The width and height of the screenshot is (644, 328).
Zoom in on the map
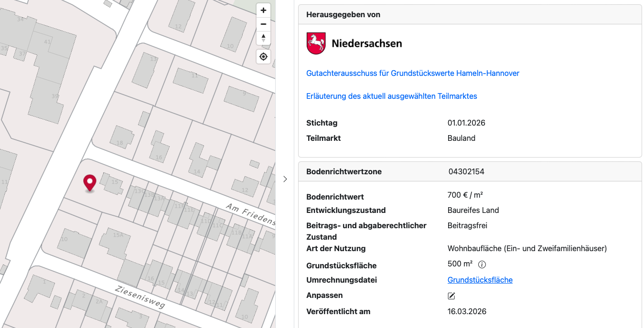tap(263, 10)
